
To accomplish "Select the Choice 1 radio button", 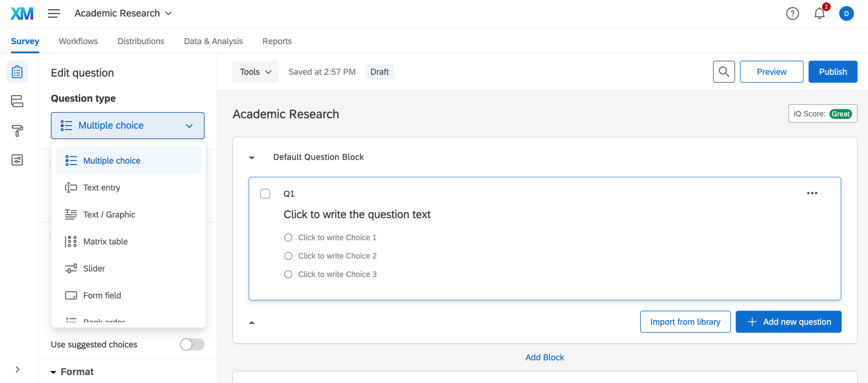I will click(288, 237).
